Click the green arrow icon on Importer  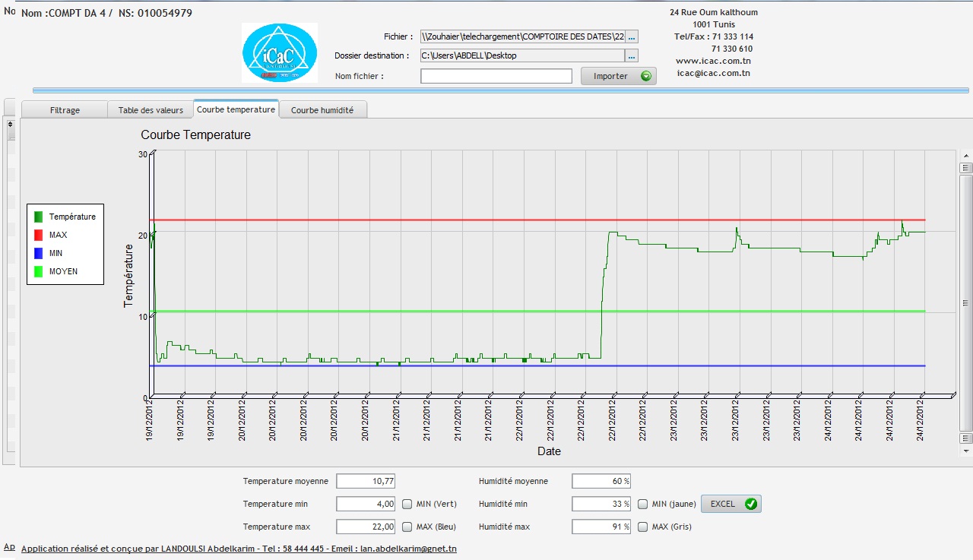tap(645, 76)
